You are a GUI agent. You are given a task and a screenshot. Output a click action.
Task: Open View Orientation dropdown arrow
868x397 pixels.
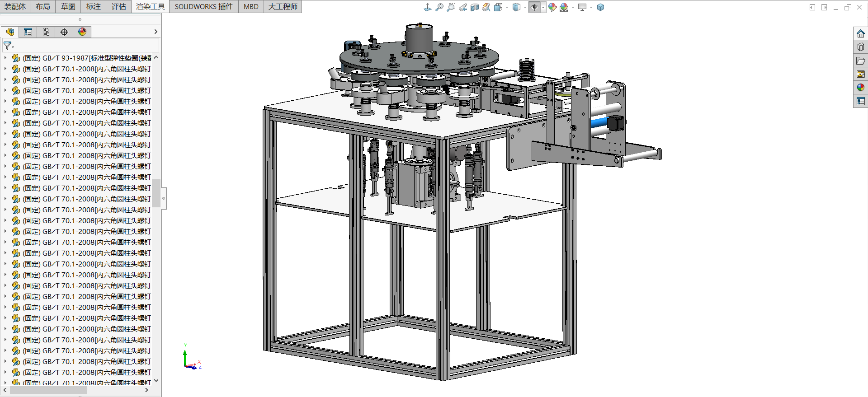point(506,7)
